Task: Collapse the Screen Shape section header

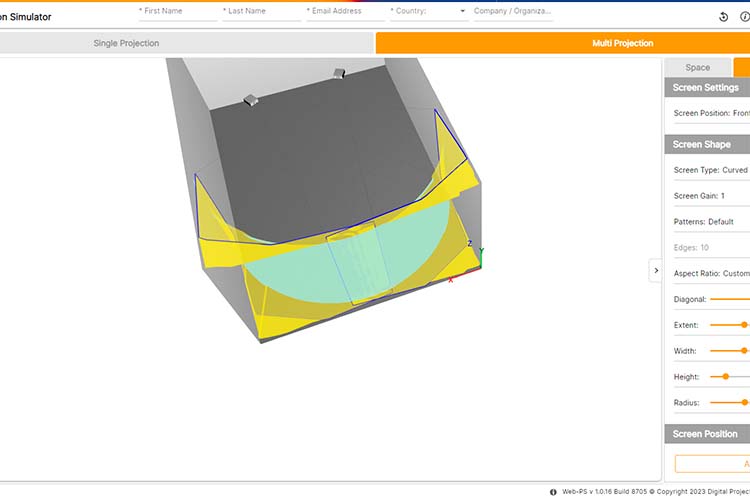Action: point(707,144)
